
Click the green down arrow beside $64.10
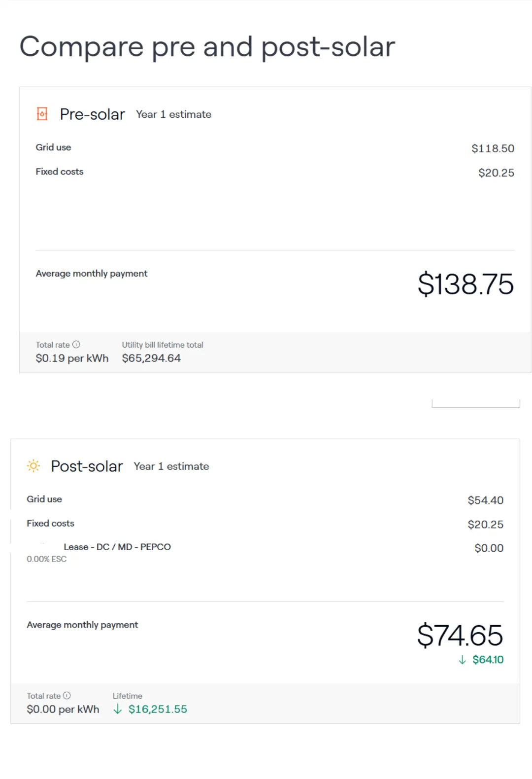point(462,660)
